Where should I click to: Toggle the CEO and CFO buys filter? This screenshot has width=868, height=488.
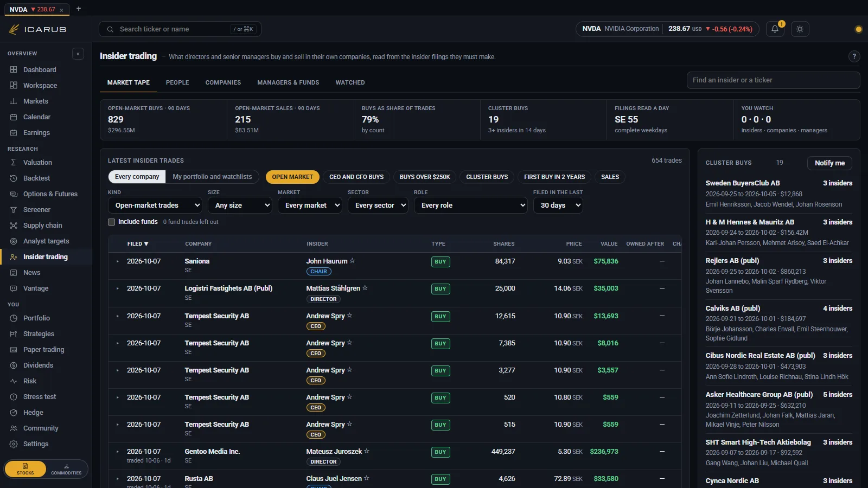tap(356, 177)
